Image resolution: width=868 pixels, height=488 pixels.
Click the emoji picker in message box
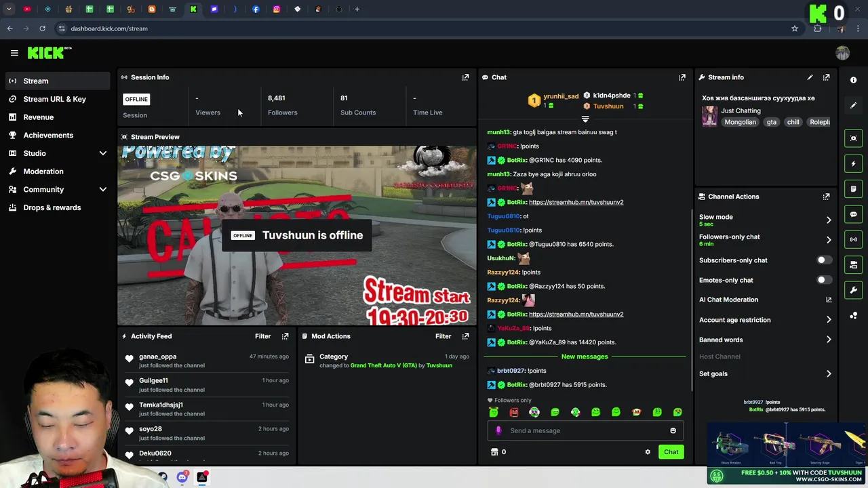point(673,430)
